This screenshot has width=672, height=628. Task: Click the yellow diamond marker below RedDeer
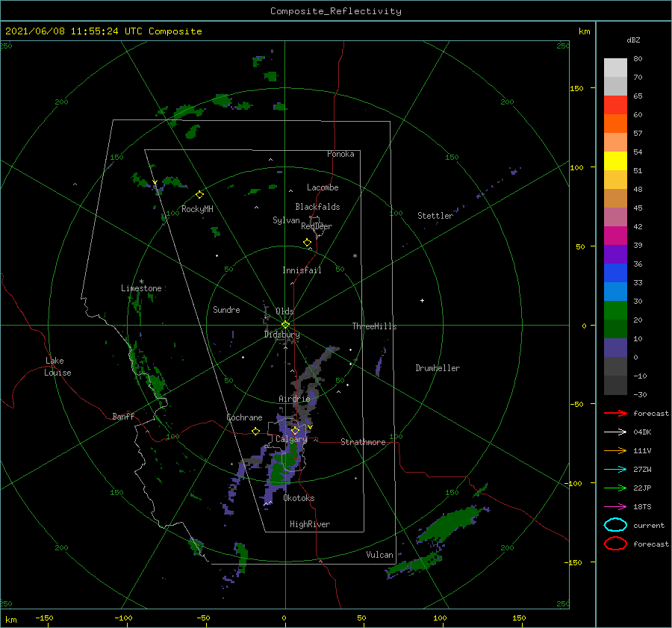point(307,243)
